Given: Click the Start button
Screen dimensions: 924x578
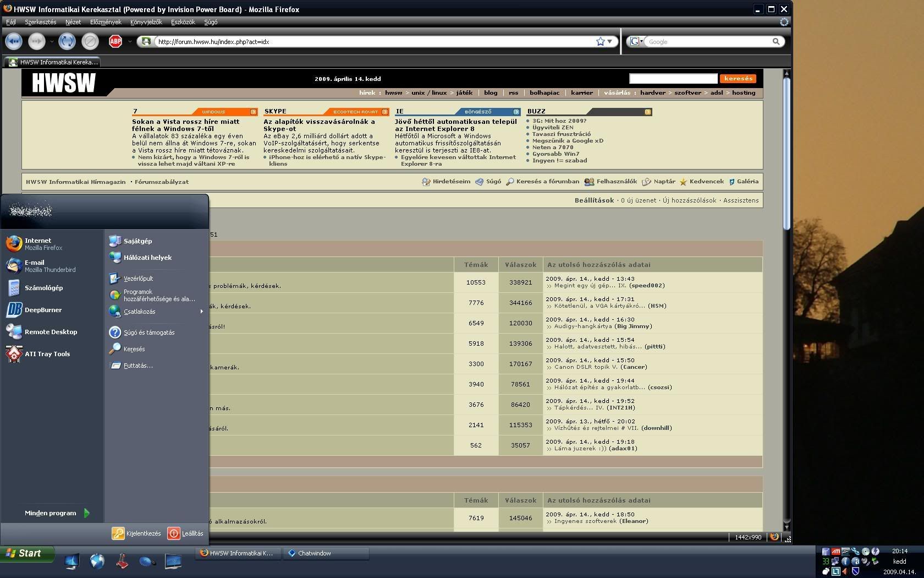Looking at the screenshot, I should tap(27, 553).
